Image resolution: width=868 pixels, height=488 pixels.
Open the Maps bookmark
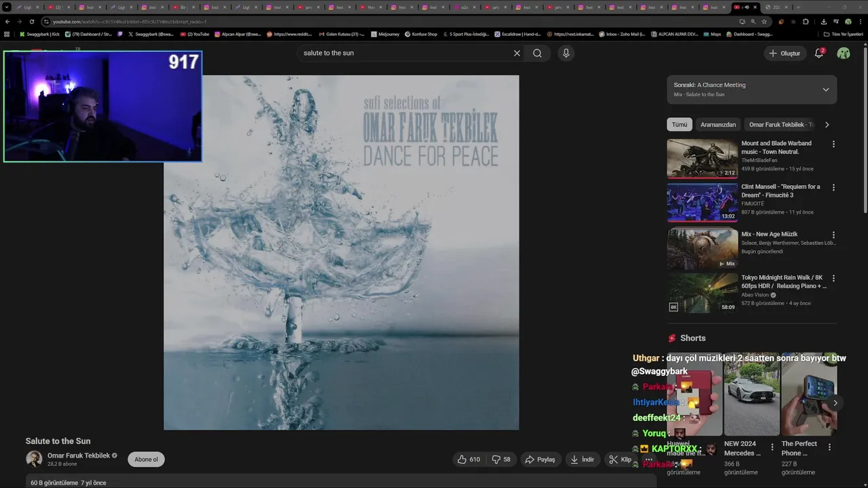[x=712, y=34]
